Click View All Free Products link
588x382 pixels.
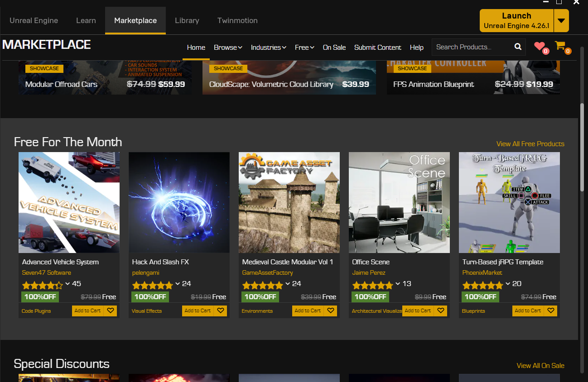pyautogui.click(x=530, y=144)
